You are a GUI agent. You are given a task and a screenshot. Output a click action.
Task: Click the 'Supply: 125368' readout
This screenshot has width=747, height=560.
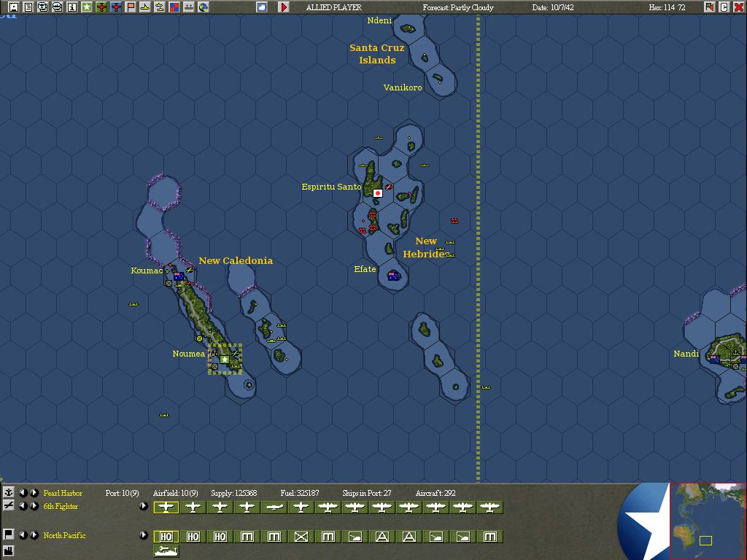point(234,493)
